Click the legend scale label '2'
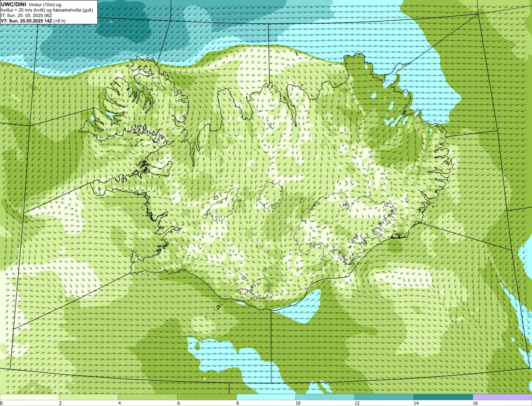532x406 pixels. 60,403
